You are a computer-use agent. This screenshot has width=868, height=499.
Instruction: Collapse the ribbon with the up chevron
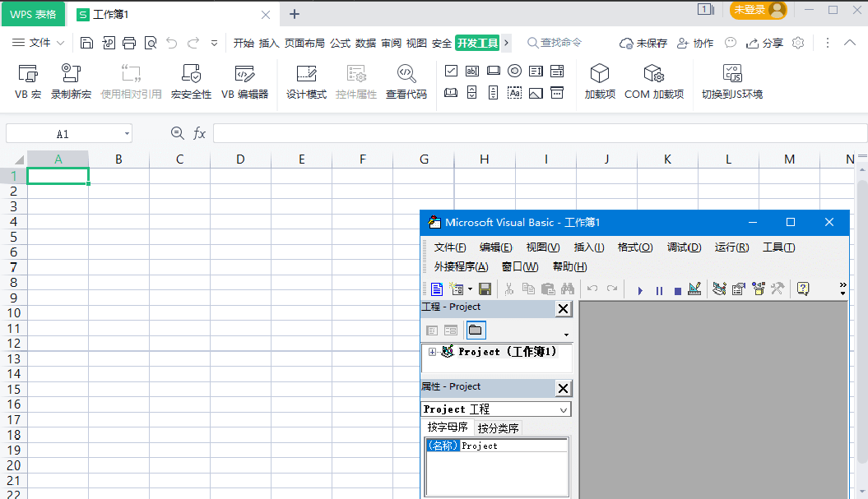[850, 43]
